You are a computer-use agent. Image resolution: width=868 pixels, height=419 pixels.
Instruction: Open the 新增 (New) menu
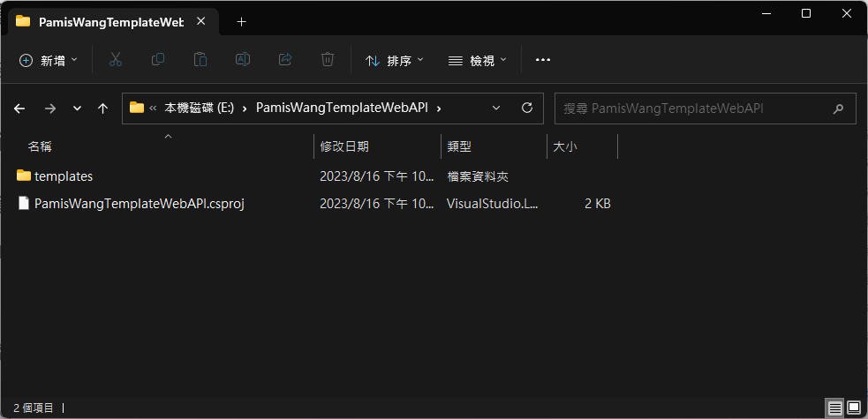(x=49, y=60)
